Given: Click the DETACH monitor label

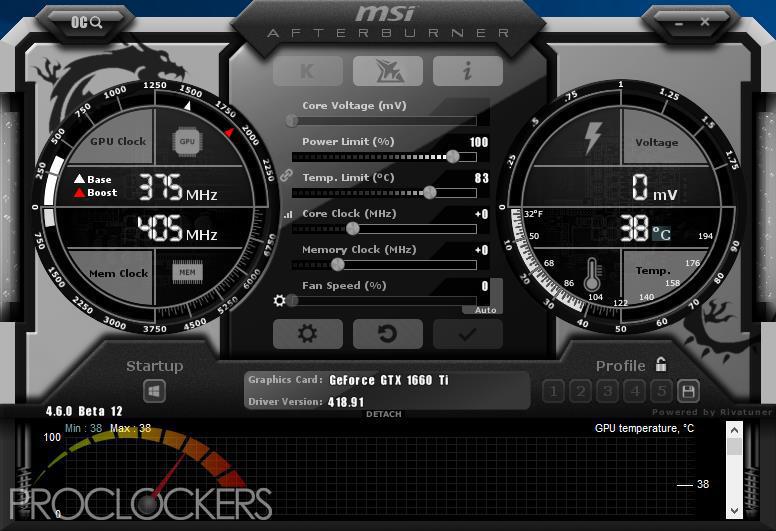Looking at the screenshot, I should (x=384, y=414).
